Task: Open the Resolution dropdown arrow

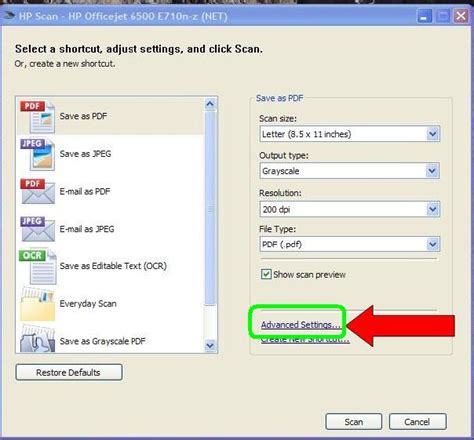Action: click(x=433, y=209)
